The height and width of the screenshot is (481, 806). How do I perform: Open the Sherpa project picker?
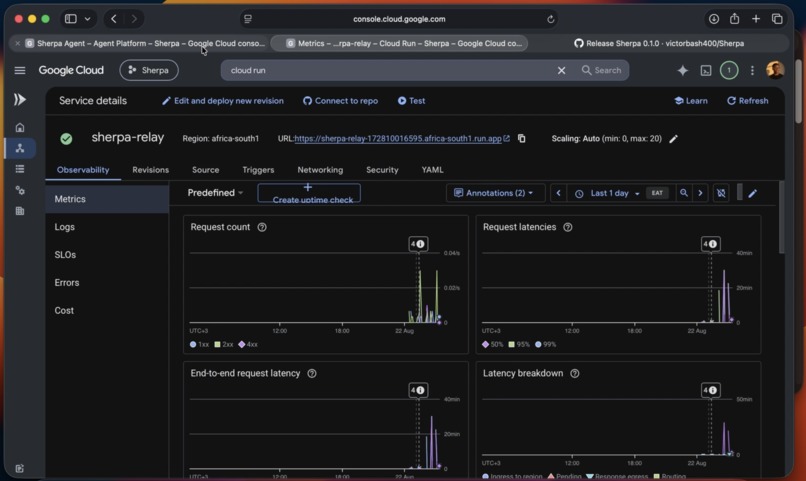click(x=149, y=70)
